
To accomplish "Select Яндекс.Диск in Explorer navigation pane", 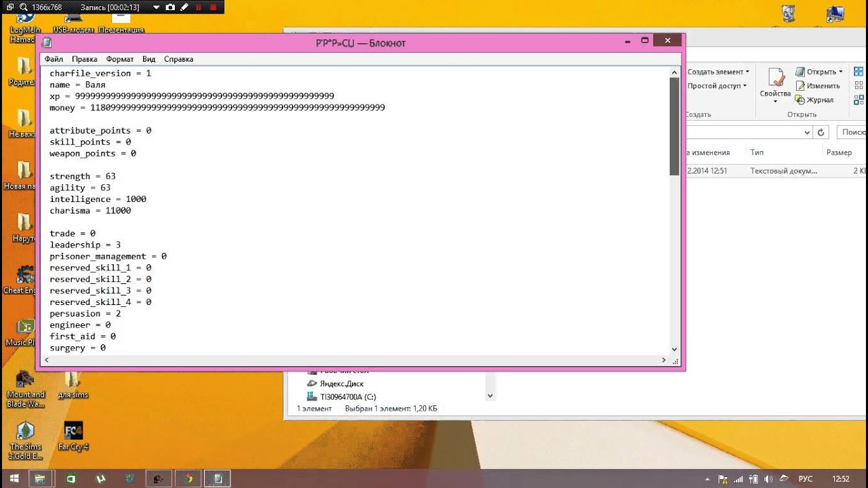I will (335, 384).
